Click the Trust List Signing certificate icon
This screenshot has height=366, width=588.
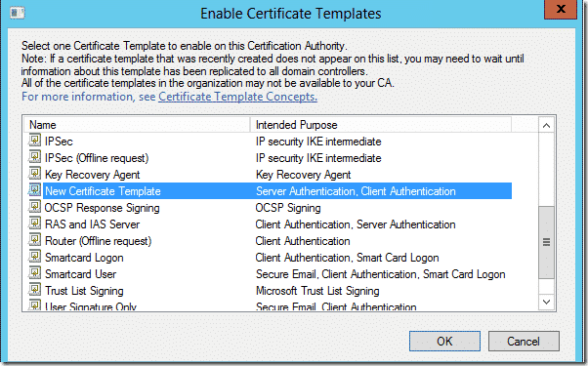(x=34, y=290)
